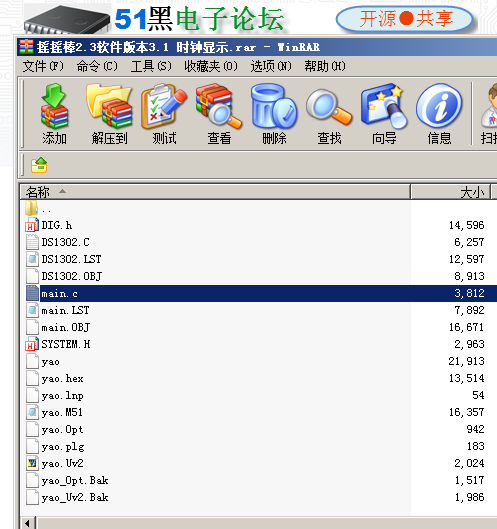Viewport: 497px width, 529px height.
Task: Select the file name yao_Opt.Bak
Action: [x=75, y=481]
